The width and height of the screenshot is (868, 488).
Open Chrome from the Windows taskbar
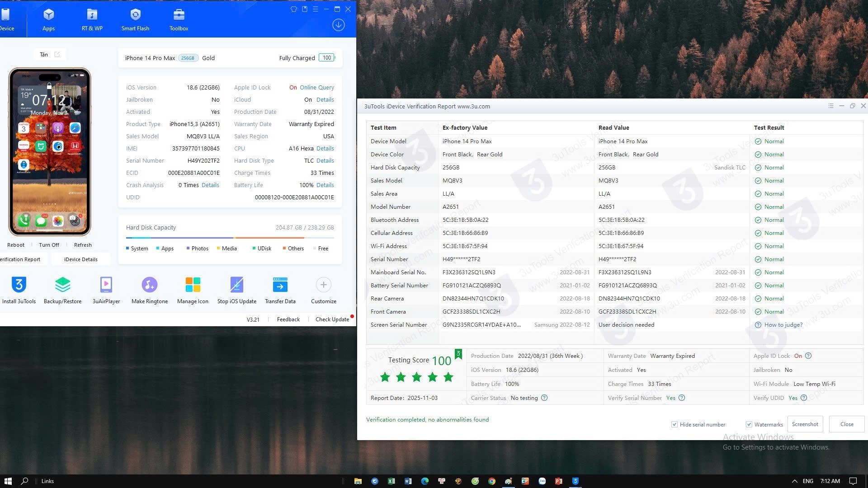click(x=491, y=481)
